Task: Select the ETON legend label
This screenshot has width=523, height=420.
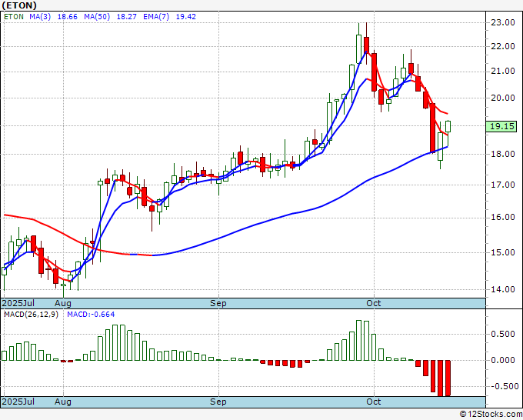Action: click(14, 17)
